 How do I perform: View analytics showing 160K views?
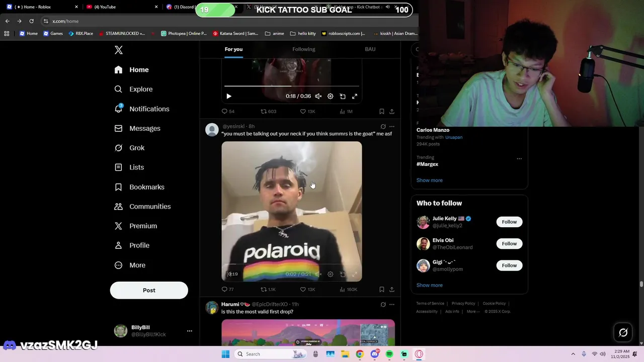(348, 289)
